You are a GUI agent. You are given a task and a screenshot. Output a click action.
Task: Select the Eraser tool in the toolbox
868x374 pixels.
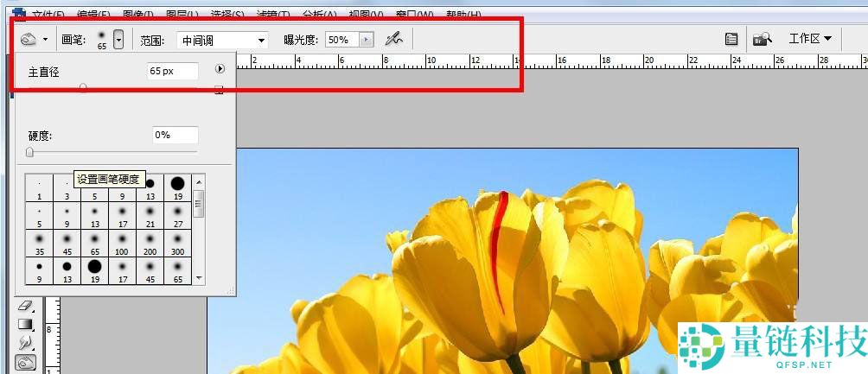pos(25,306)
